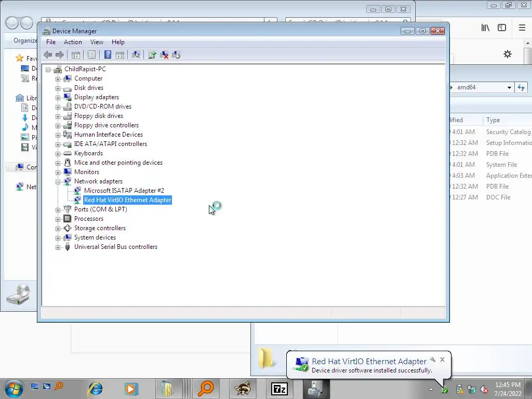The image size is (532, 399).
Task: Open the hamburger menu in background browser window
Action: pyautogui.click(x=522, y=28)
